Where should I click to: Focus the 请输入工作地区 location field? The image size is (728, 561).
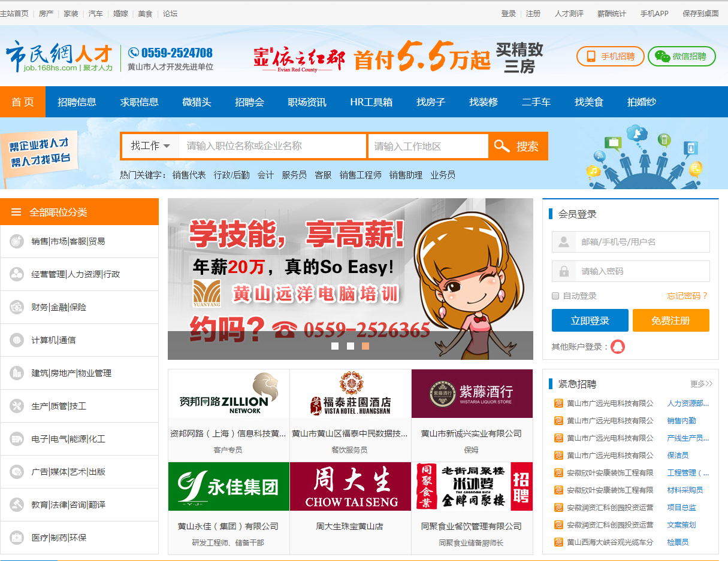coord(428,146)
